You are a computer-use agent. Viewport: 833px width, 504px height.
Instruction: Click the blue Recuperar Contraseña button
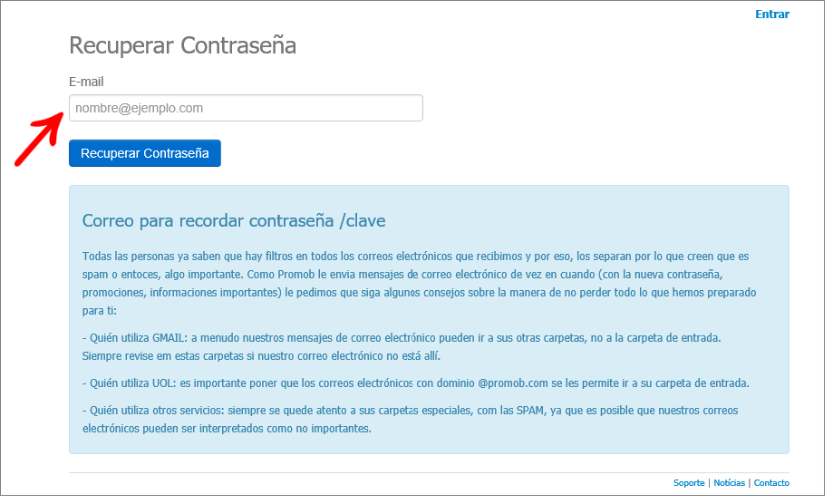pos(146,154)
